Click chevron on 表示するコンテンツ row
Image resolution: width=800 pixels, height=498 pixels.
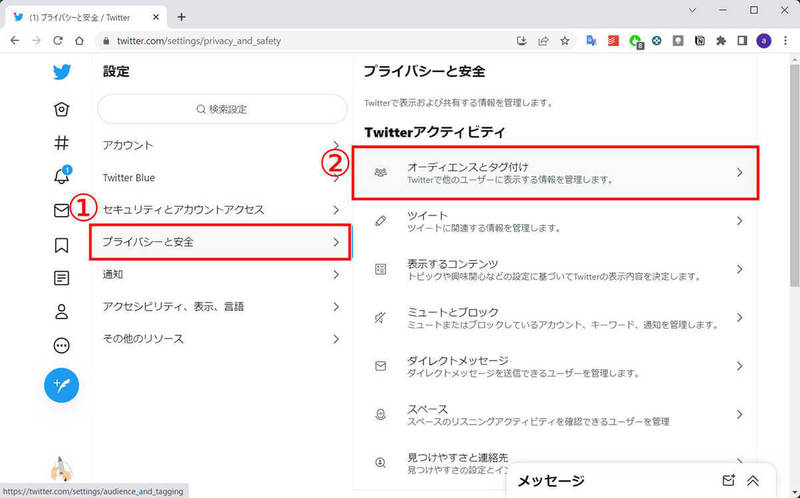(740, 269)
